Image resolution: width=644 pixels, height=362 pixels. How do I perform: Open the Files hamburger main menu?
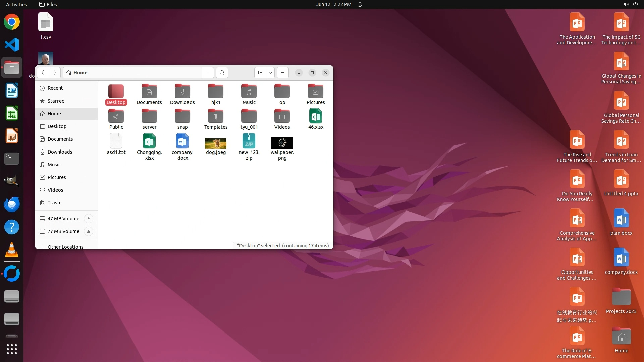283,73
